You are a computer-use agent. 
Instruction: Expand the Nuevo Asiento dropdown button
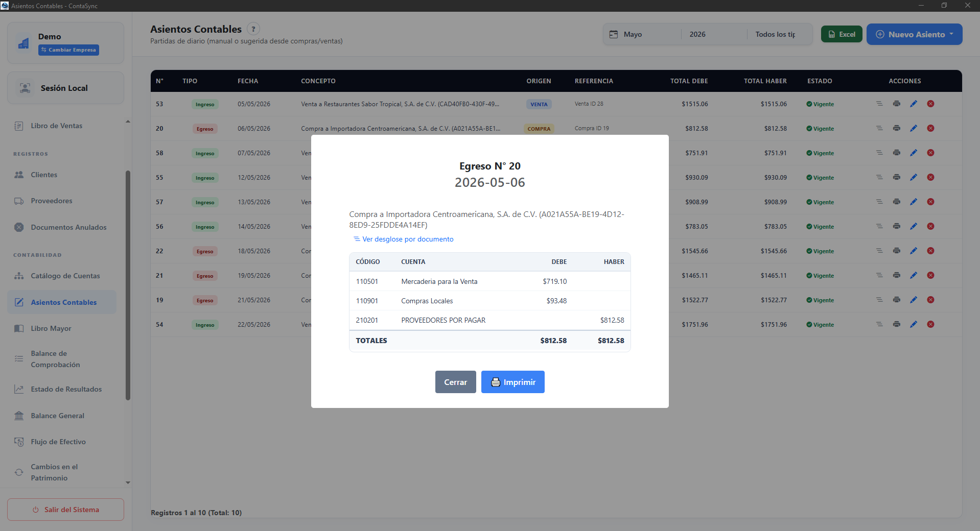[915, 34]
